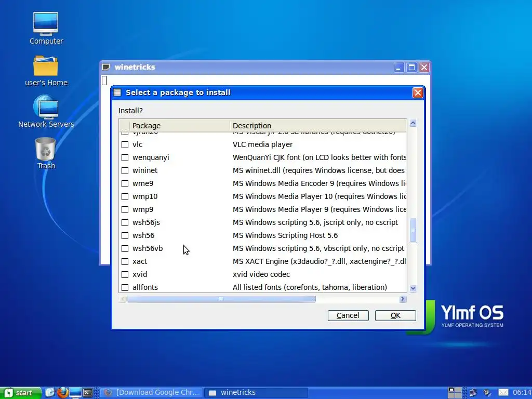
Task: Open user's Home folder icon
Action: tap(46, 70)
